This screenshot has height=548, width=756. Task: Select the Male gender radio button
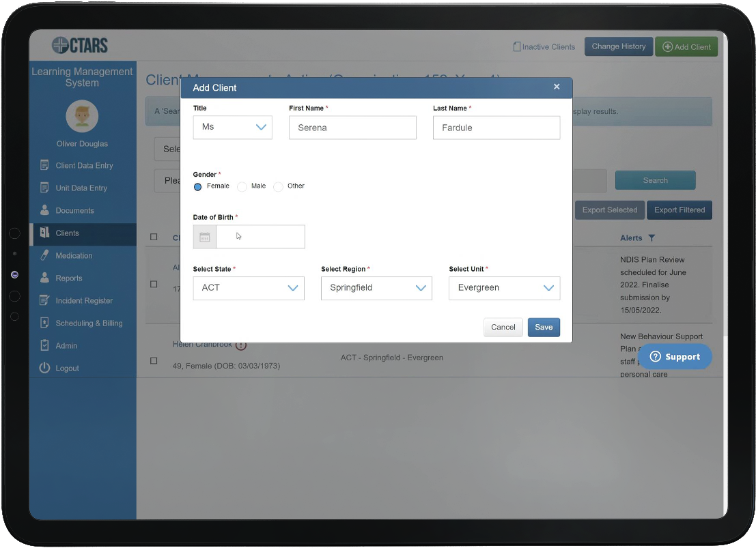tap(242, 186)
